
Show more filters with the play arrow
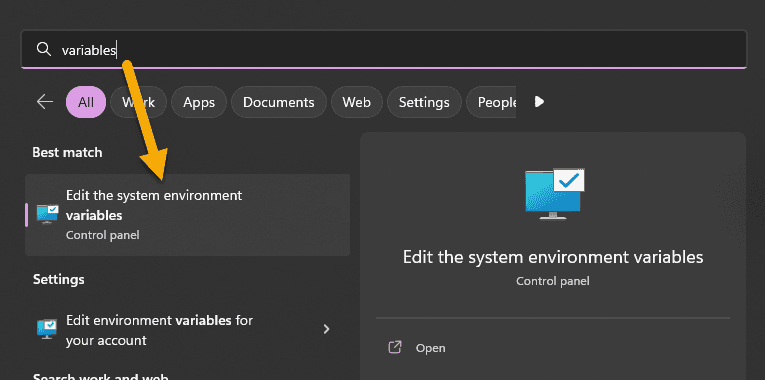click(x=539, y=102)
